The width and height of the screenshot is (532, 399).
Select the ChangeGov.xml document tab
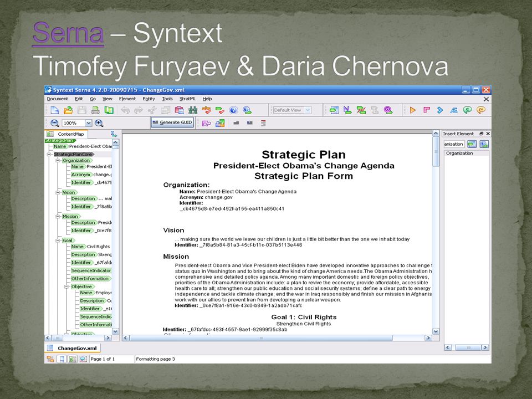pyautogui.click(x=73, y=348)
